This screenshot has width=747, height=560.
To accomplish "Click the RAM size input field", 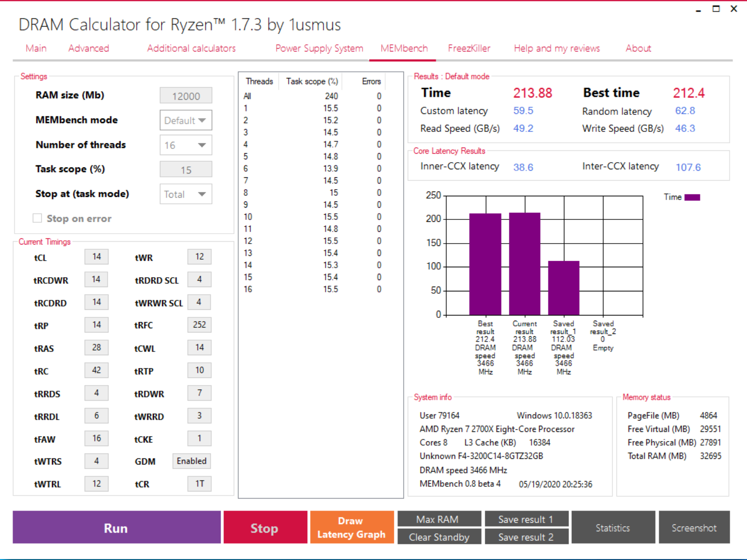I will (x=186, y=96).
